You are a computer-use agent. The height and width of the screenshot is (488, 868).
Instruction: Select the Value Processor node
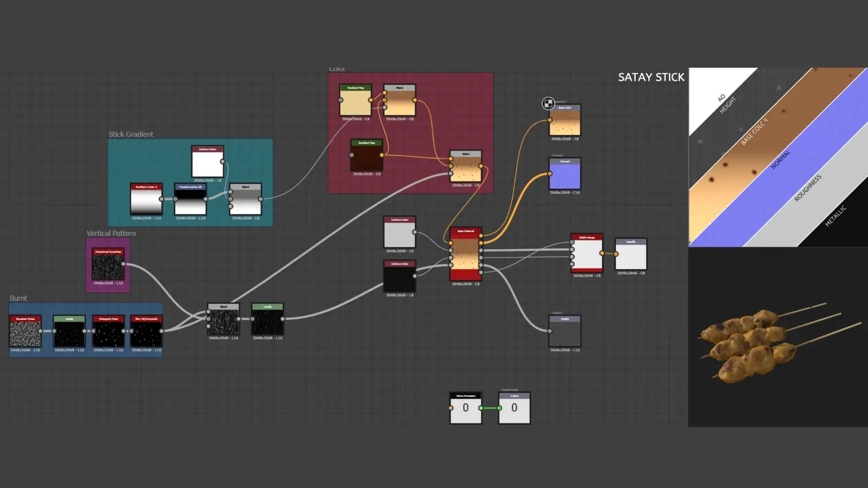click(465, 408)
